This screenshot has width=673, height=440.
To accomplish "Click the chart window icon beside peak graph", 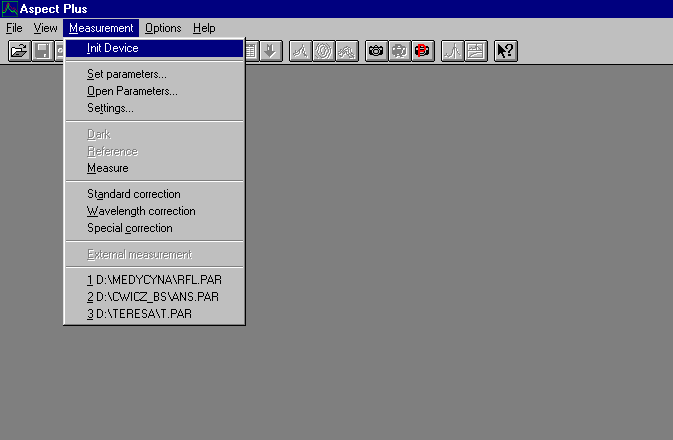I will [x=475, y=51].
